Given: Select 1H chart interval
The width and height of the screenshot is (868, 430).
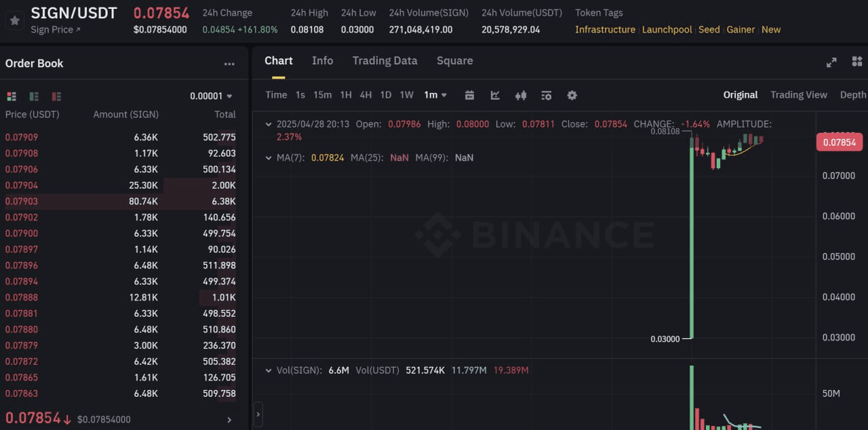Looking at the screenshot, I should 346,95.
